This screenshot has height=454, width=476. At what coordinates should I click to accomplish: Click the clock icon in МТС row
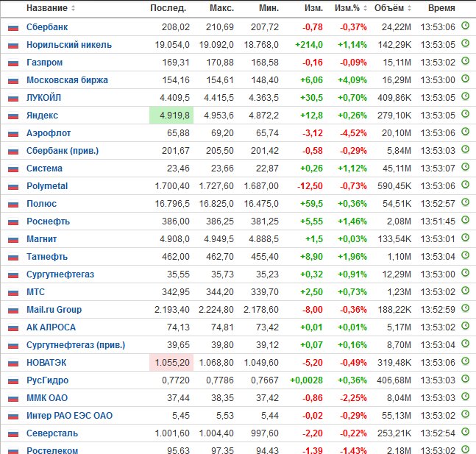tap(466, 291)
